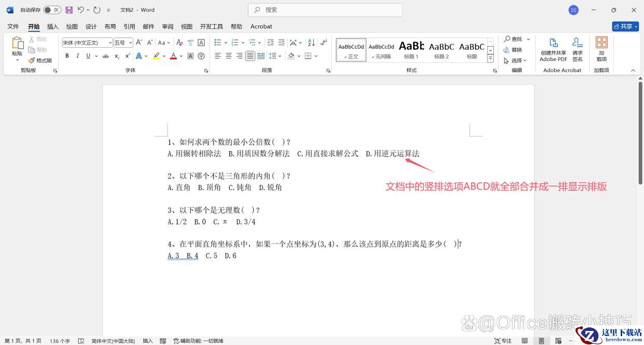The height and width of the screenshot is (345, 644).
Task: Click the account avatar ZG
Action: click(x=573, y=10)
